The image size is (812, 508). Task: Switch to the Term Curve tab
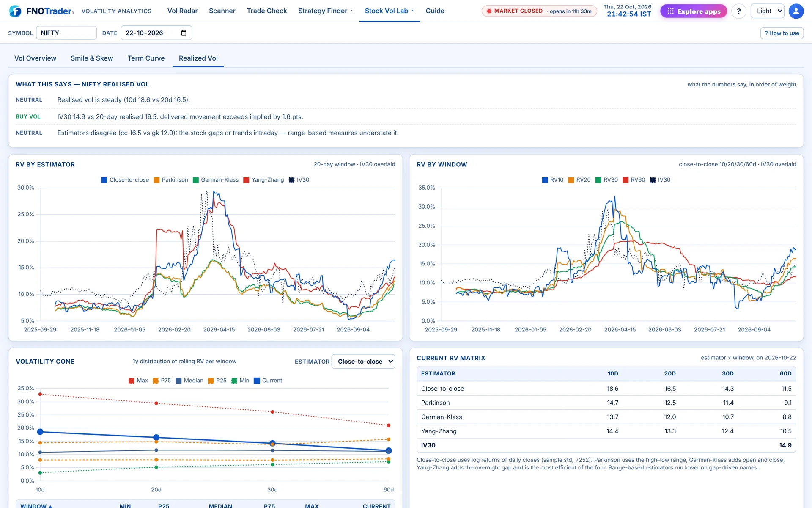[x=146, y=58]
